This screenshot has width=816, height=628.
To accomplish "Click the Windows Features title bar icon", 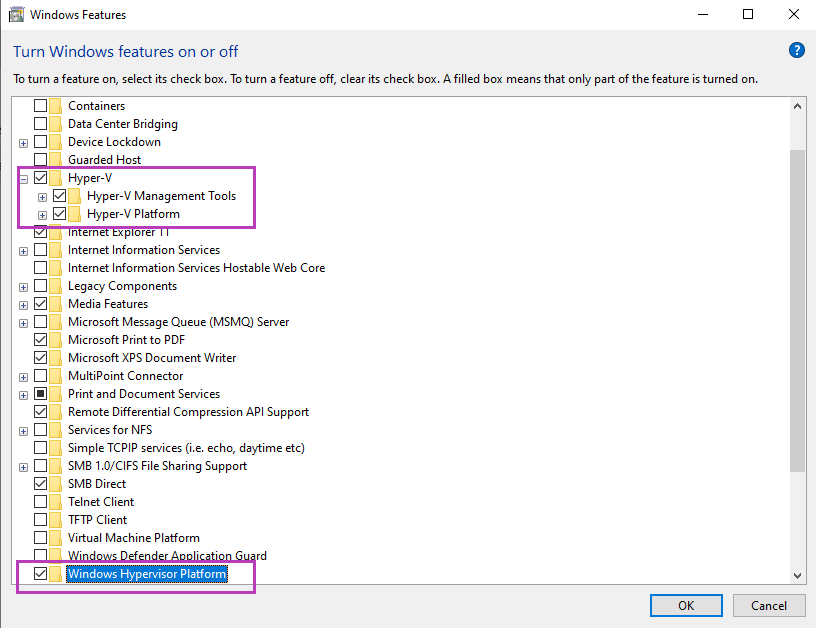I will [x=16, y=15].
